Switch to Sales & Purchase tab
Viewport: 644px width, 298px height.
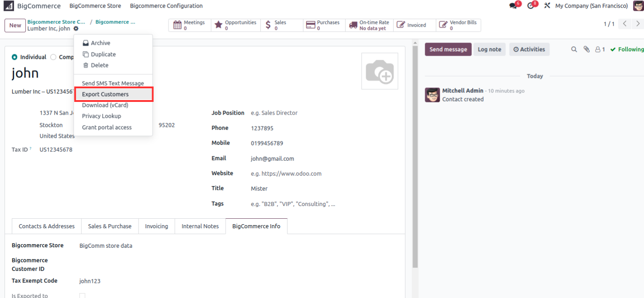110,226
